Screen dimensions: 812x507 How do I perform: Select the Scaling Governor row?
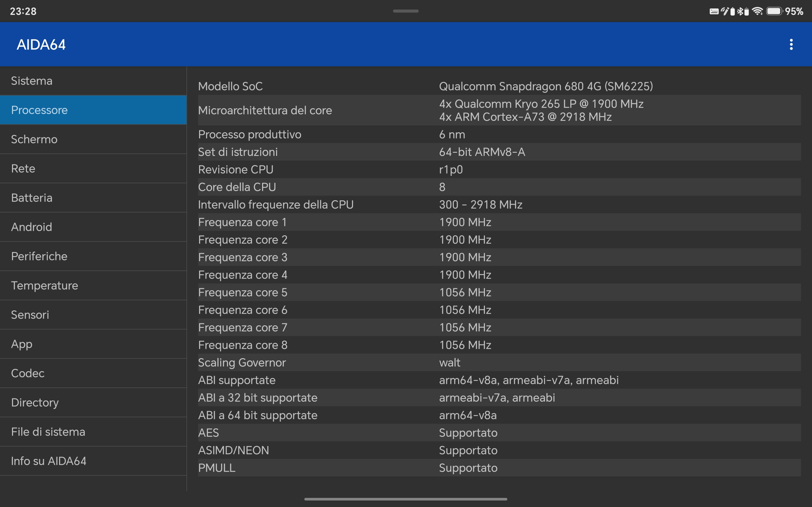click(x=499, y=362)
